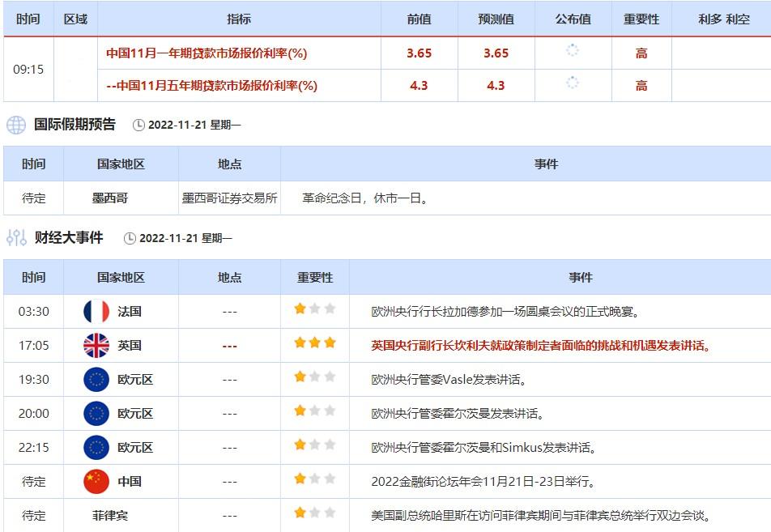Click the 重要性 column header in the indicator table
Viewport: 771px width, 532px height.
tap(641, 19)
